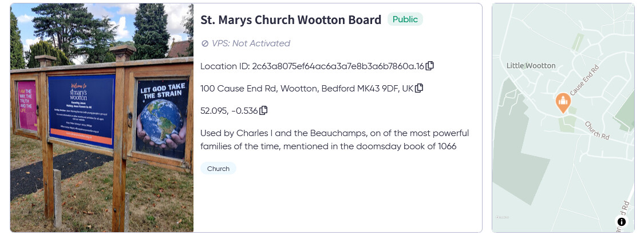Click the Church Rd label on map
This screenshot has height=235, width=644.
pyautogui.click(x=598, y=130)
